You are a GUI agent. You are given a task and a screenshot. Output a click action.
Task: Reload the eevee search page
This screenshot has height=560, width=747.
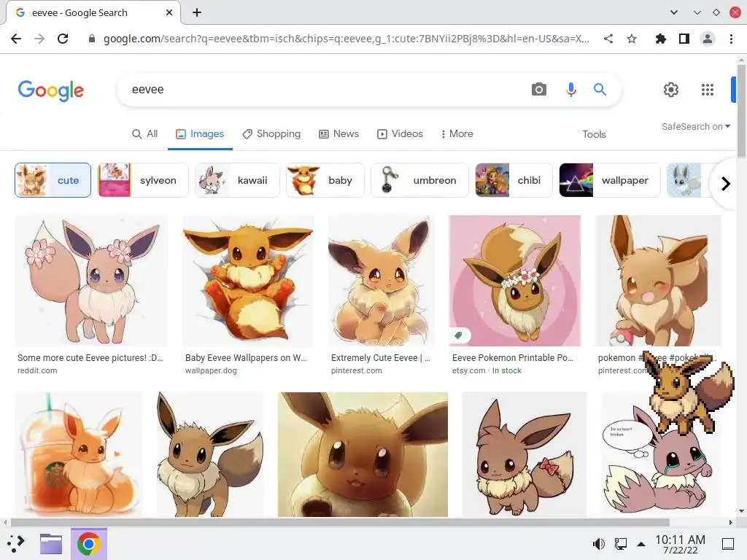coord(63,39)
